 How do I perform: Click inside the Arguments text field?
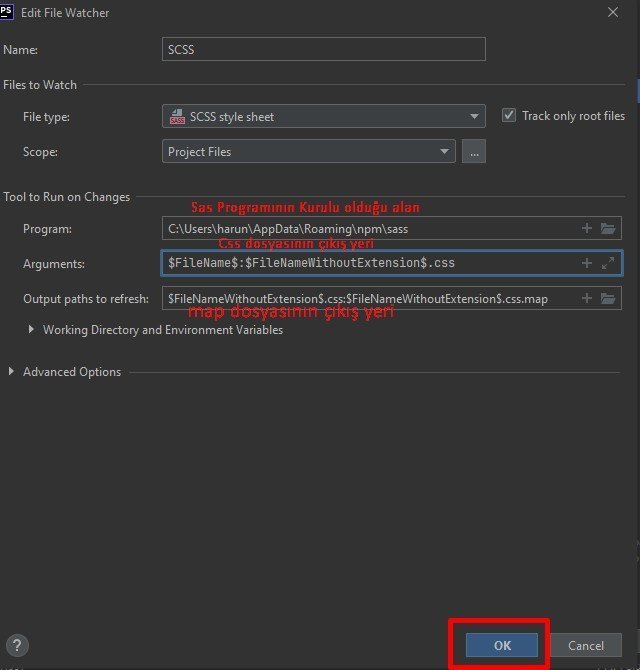click(370, 264)
